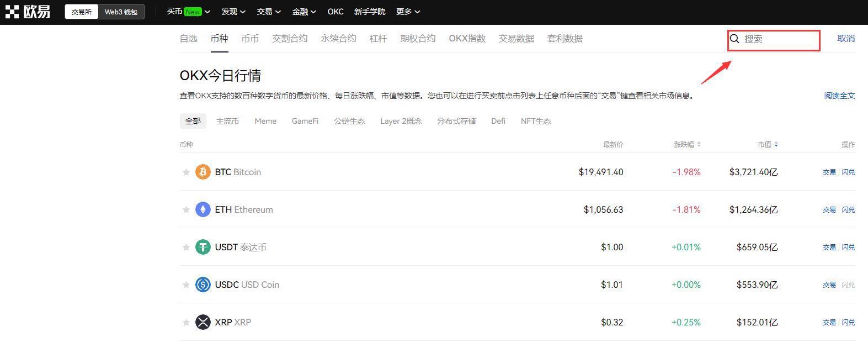Focus the 搜索 input field
Screen dimensions: 868x342
click(x=779, y=39)
